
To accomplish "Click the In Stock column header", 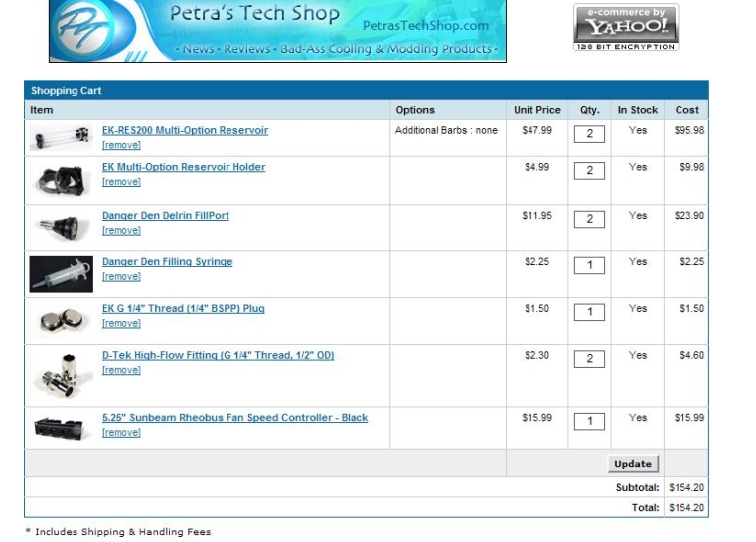I will click(638, 110).
